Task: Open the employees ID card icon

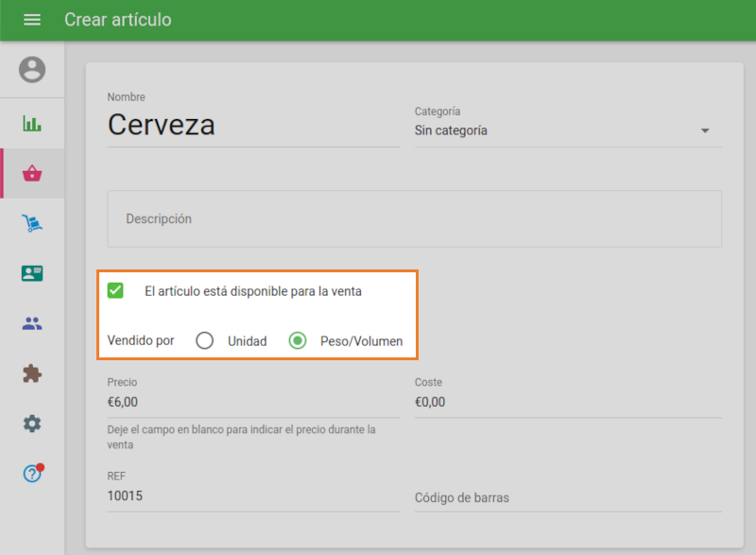Action: (x=32, y=273)
